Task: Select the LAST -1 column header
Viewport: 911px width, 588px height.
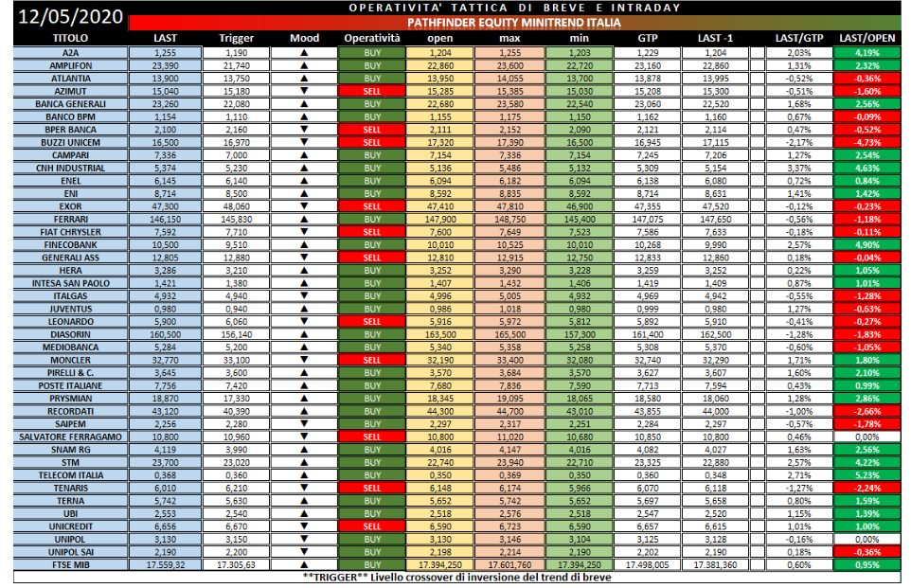Action: (715, 38)
